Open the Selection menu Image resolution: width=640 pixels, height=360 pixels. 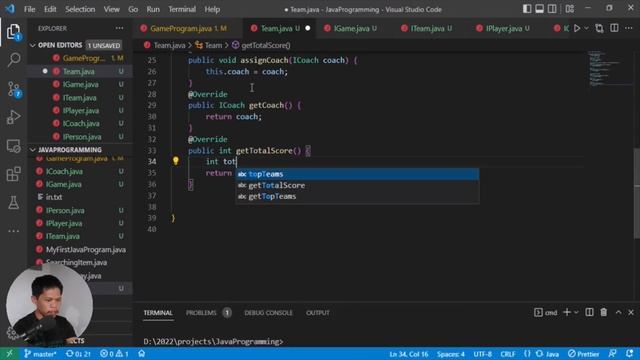click(80, 9)
